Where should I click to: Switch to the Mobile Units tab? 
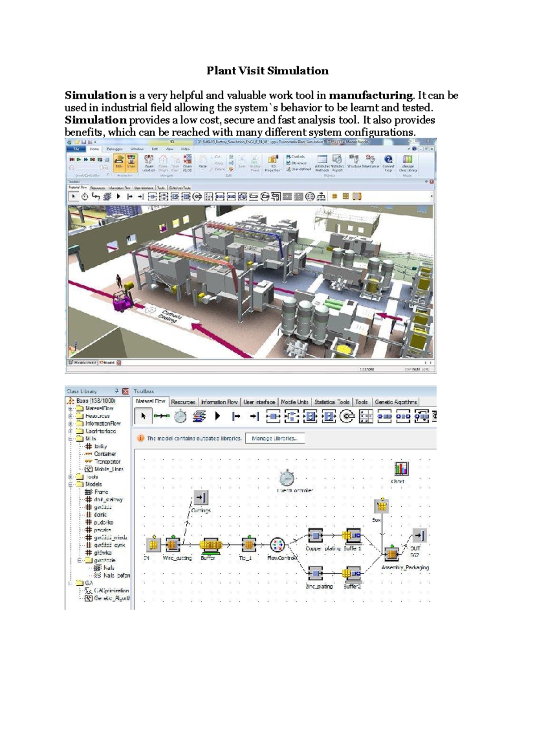[x=294, y=402]
